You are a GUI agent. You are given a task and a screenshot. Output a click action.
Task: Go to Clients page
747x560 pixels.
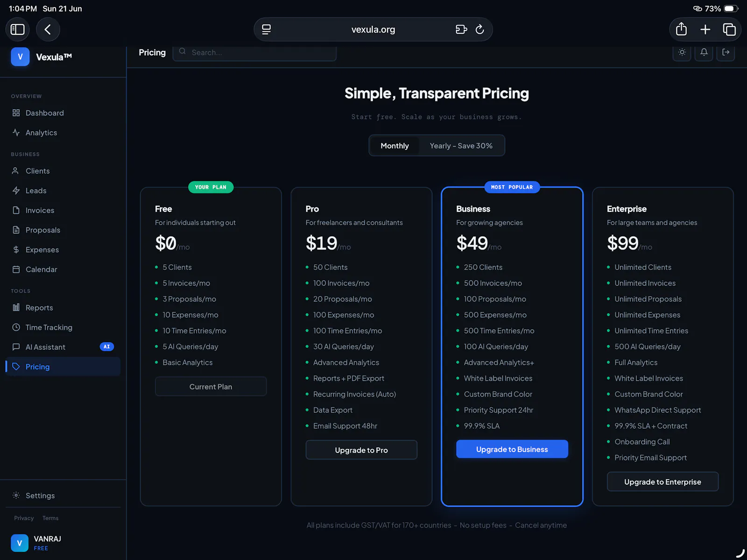(63, 171)
